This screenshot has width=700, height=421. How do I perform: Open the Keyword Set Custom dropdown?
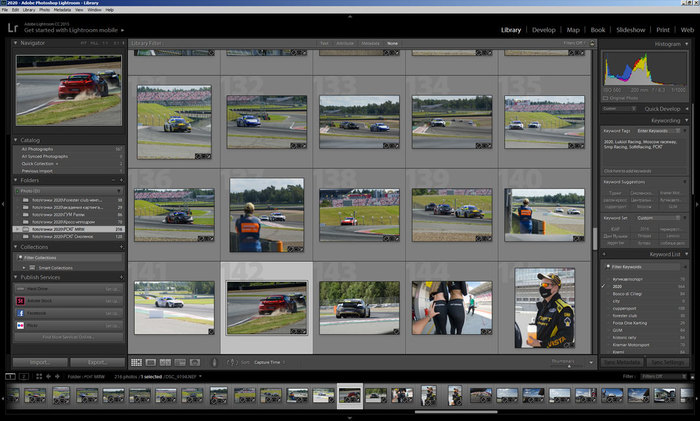click(x=651, y=217)
